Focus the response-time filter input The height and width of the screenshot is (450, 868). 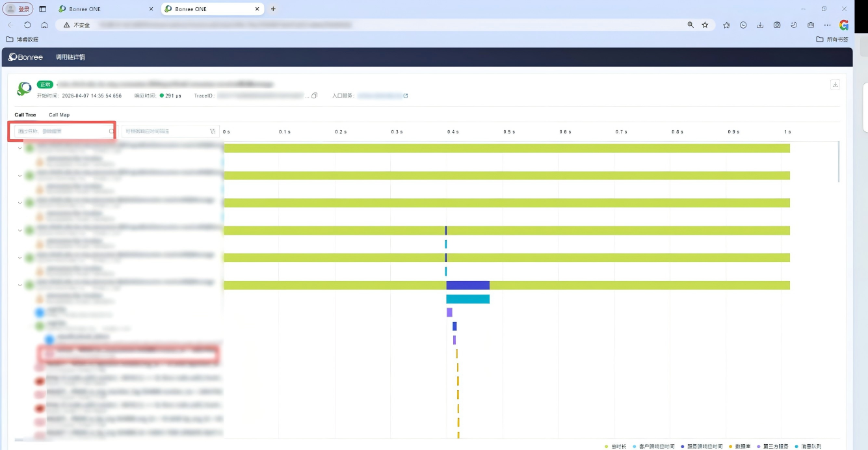[x=170, y=131]
